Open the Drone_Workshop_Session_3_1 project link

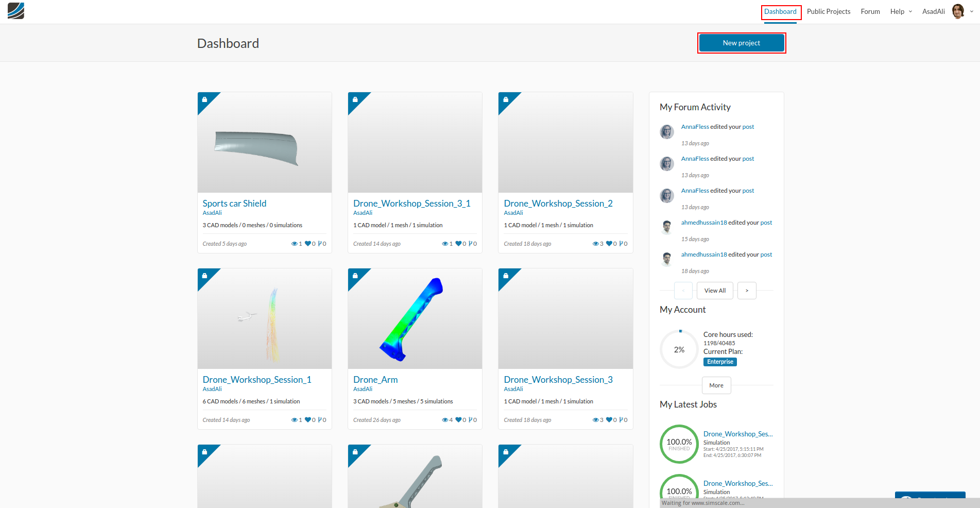click(x=412, y=204)
